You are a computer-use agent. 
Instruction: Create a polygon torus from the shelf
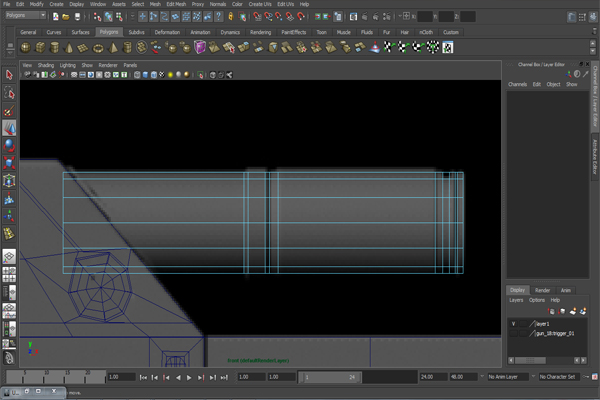click(98, 48)
